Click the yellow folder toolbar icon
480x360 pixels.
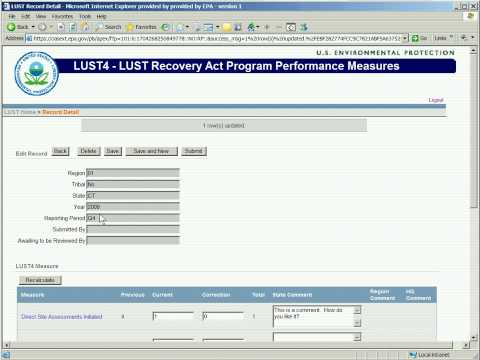(227, 27)
